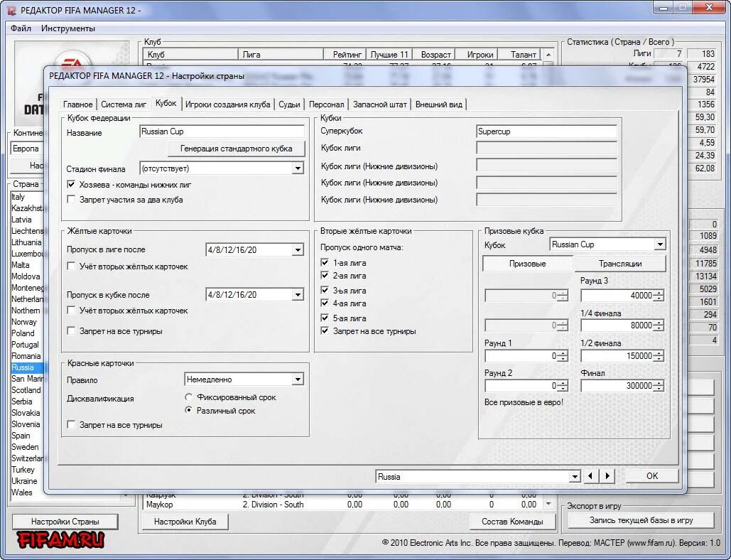
Task: Switch to the Система лиг tab
Action: coord(124,104)
